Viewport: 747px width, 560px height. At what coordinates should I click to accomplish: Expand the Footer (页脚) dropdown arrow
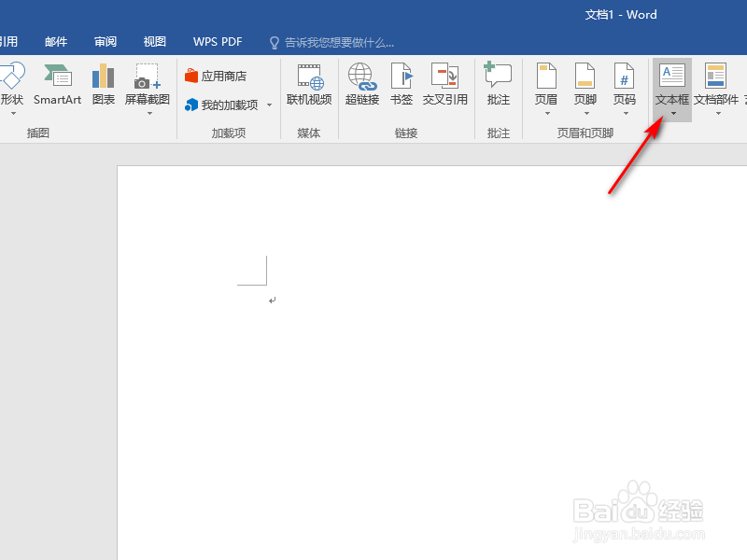(586, 113)
